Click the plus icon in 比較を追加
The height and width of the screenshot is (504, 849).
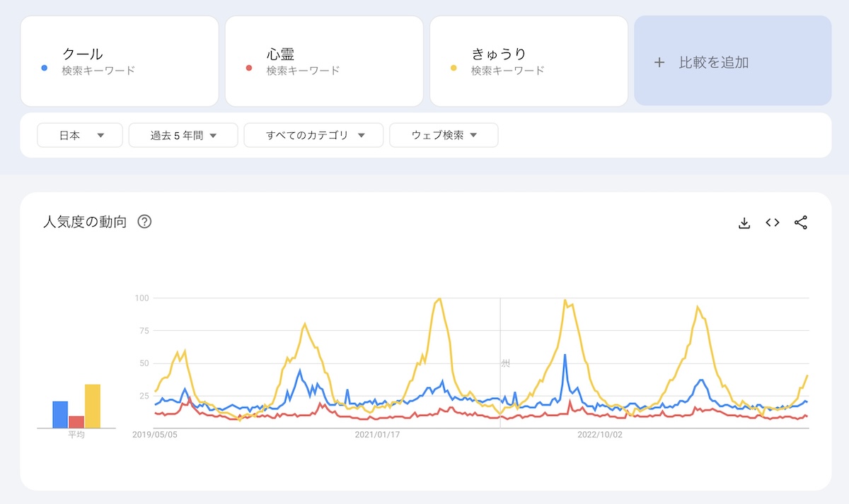[659, 62]
